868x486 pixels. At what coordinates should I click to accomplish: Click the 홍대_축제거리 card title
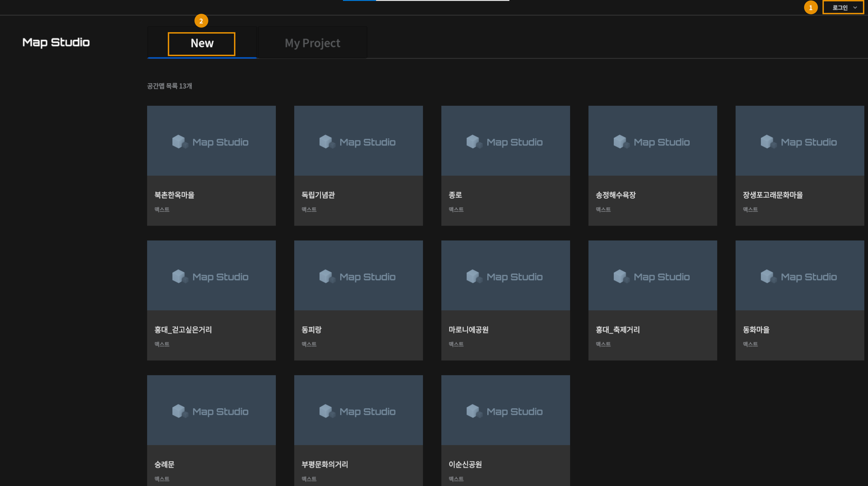tap(618, 330)
